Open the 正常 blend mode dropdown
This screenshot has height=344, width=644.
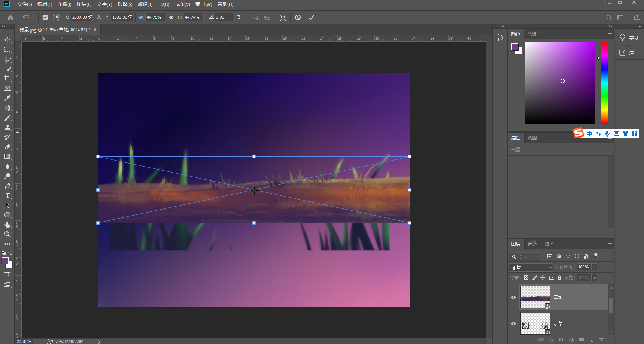pyautogui.click(x=531, y=268)
